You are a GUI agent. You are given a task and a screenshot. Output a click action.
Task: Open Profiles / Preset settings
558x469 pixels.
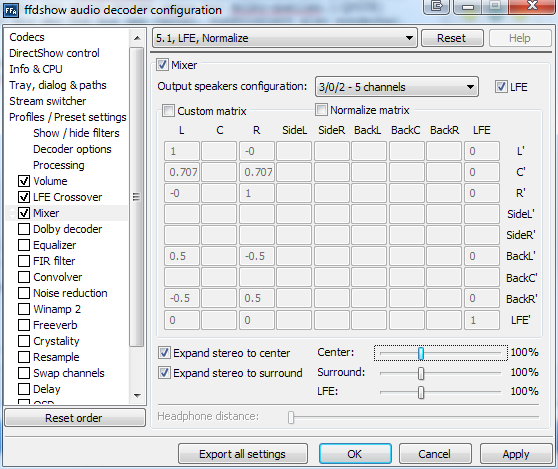[68, 117]
